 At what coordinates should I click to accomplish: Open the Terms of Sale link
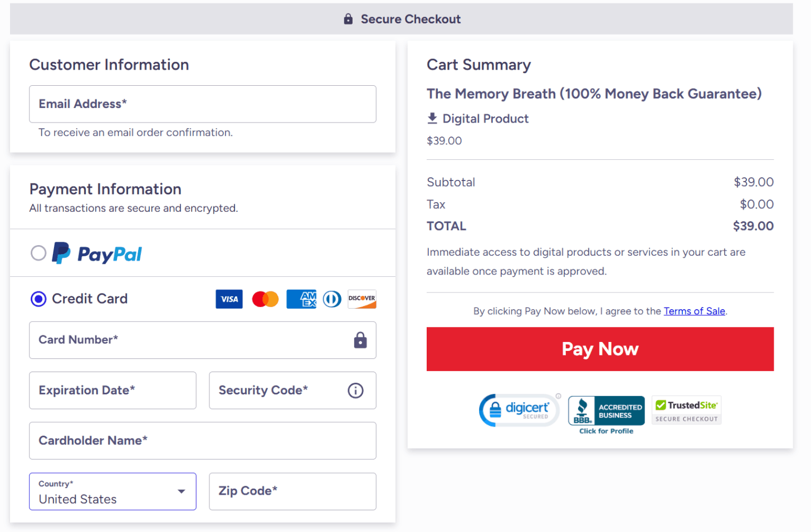694,311
